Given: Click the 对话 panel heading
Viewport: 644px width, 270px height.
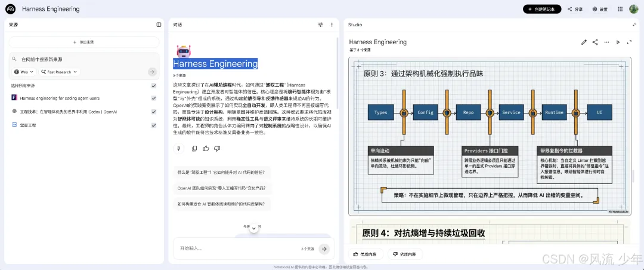Looking at the screenshot, I should (178, 24).
